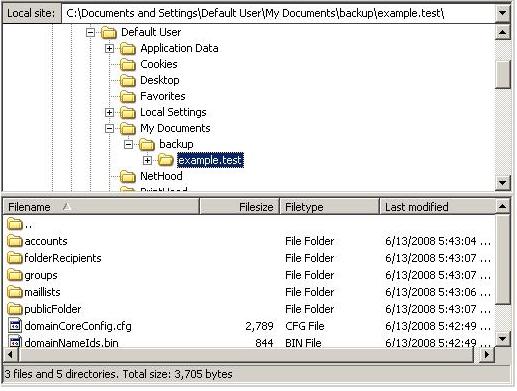Select the highlighted example.test tree item
Image resolution: width=517 pixels, height=391 pixels.
(x=210, y=160)
